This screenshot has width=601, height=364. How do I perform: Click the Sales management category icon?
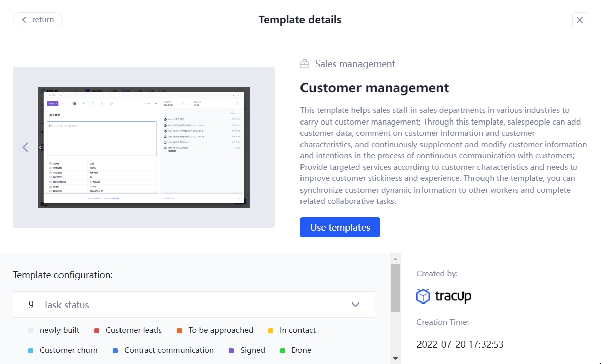[304, 64]
